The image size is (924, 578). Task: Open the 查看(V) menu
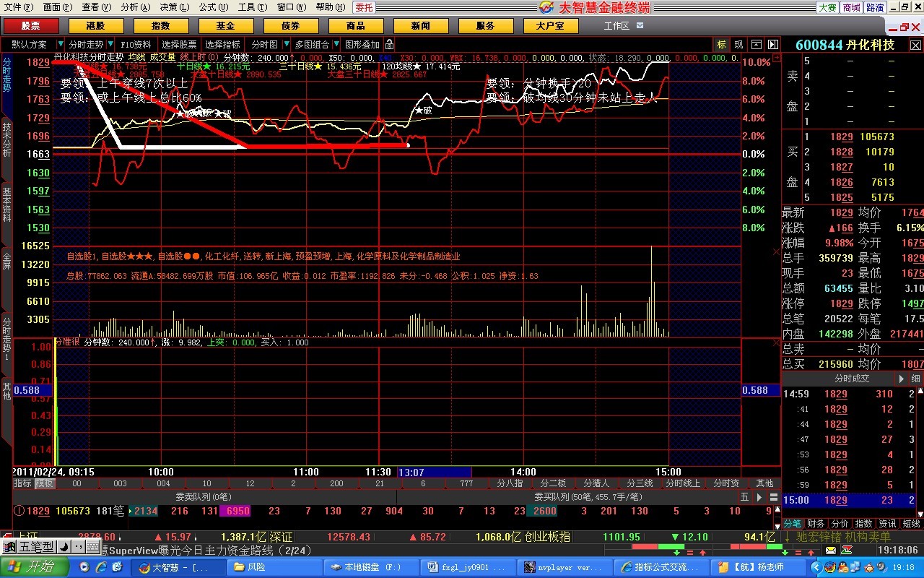96,7
